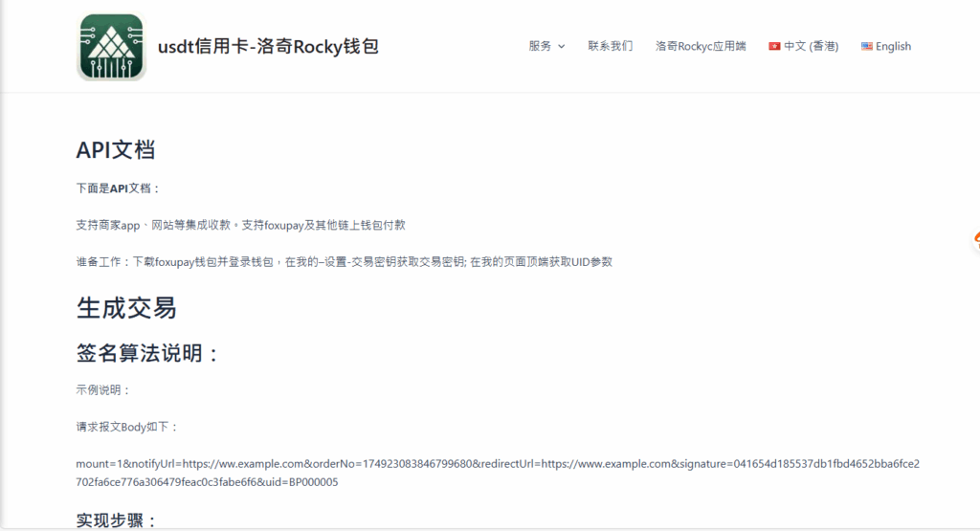Viewport: 980px width, 531px height.
Task: Click the request body line starting mount=1&notifyUrl
Action: 498,464
